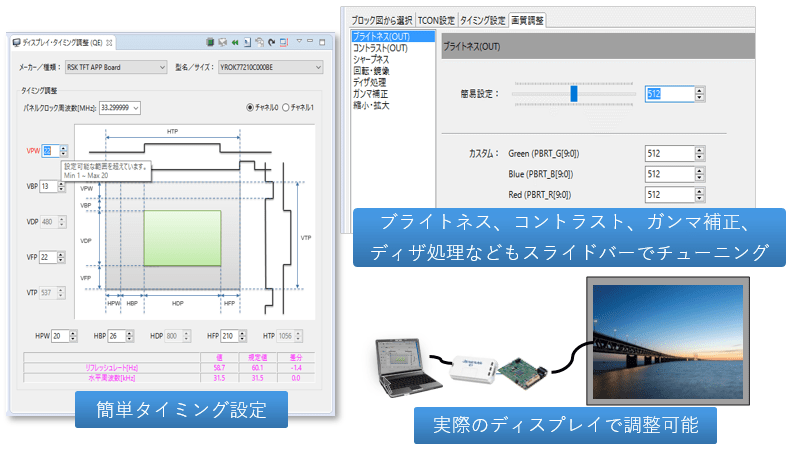Open the view menu triangle icon
Screen dimensions: 793x449
point(298,42)
